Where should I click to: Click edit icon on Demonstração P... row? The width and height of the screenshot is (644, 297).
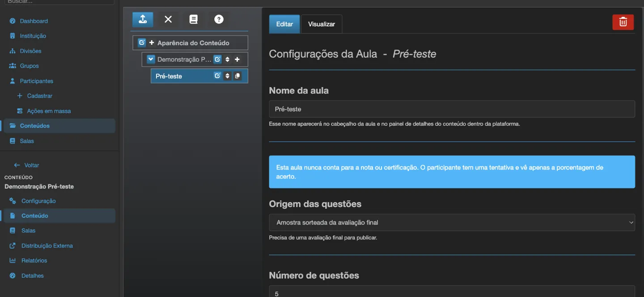[217, 59]
